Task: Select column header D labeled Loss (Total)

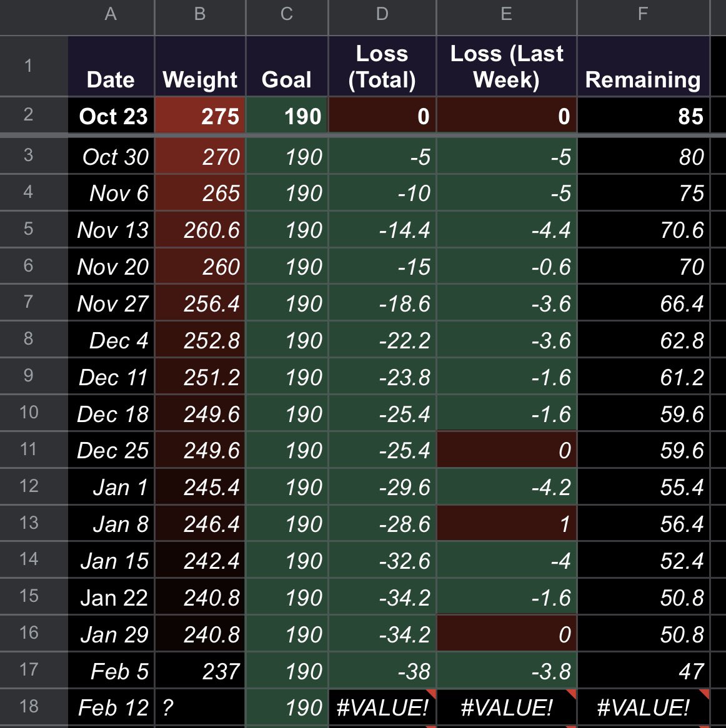Action: point(381,17)
